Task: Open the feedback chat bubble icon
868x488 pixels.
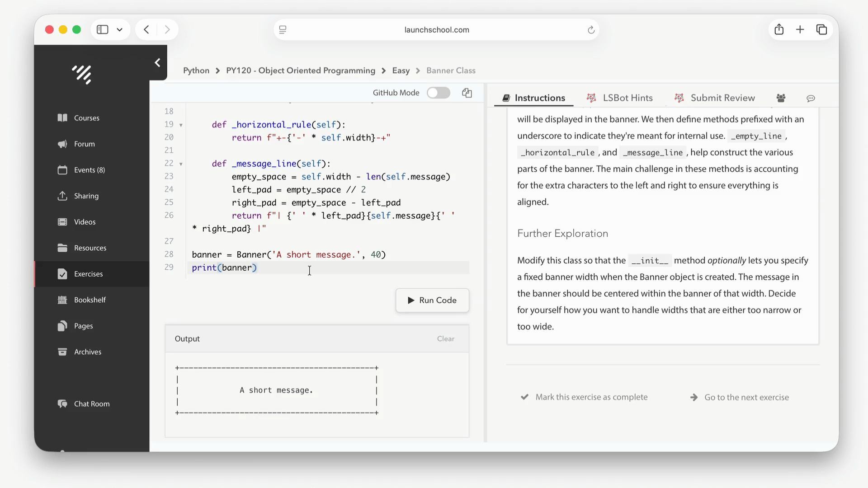Action: coord(811,99)
